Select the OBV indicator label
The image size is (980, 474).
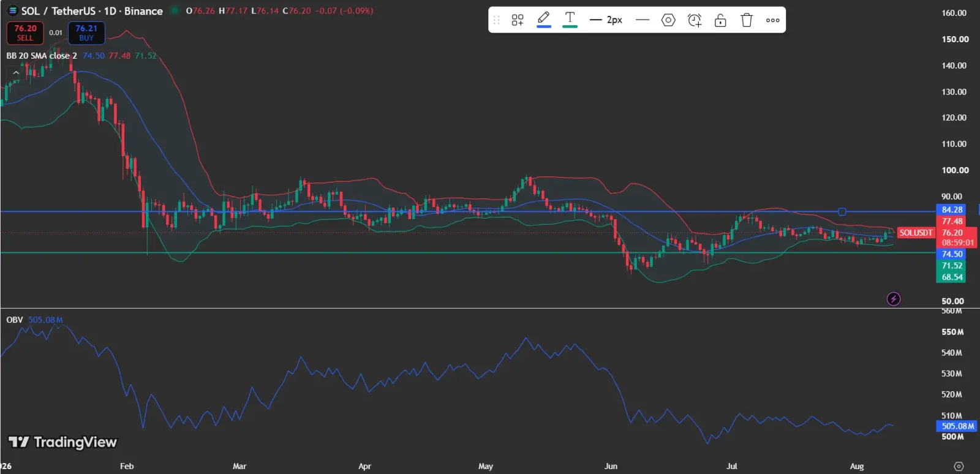click(x=15, y=320)
